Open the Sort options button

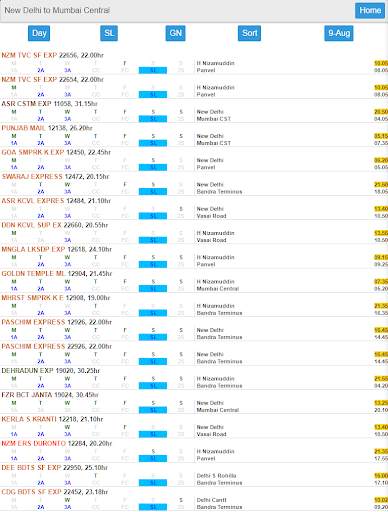[249, 33]
